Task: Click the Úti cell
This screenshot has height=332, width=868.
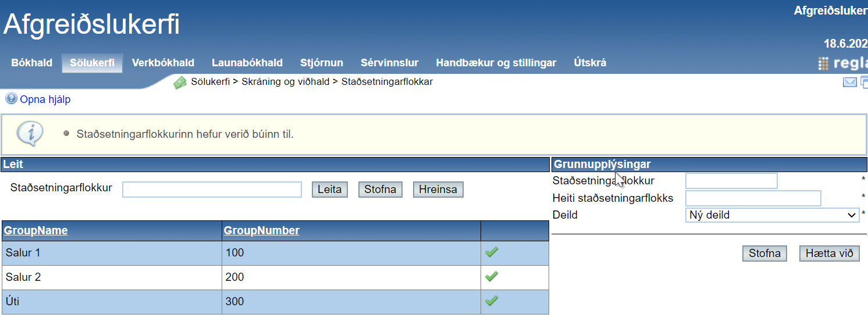Action: click(112, 302)
